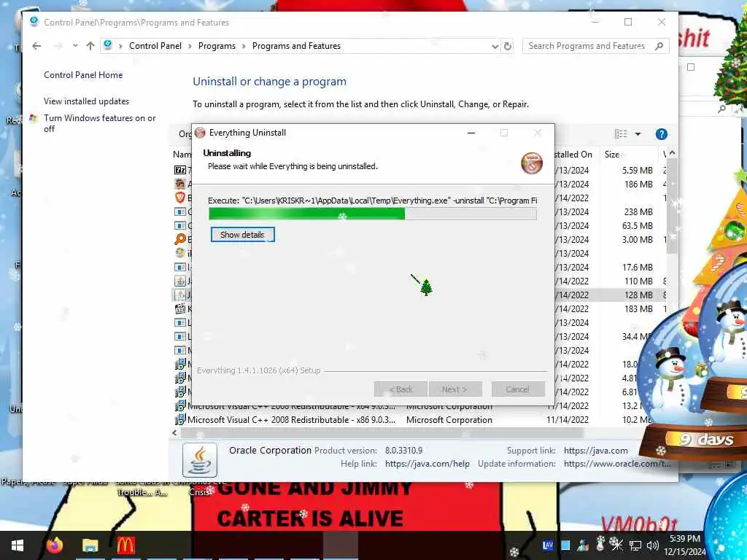This screenshot has width=747, height=560.
Task: Click the volume speaker tray icon
Action: coord(652,545)
